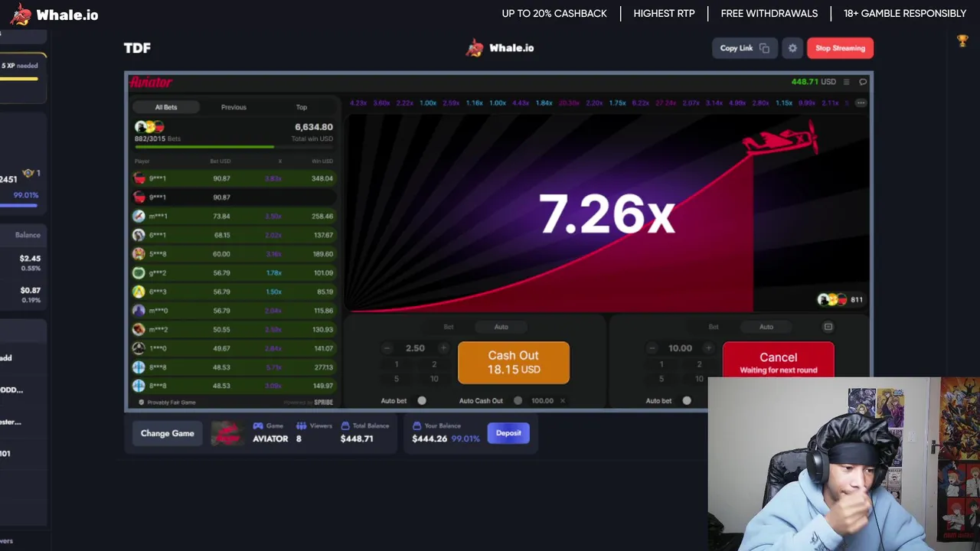
Task: Select quick bet 2 in second bet panel
Action: point(699,364)
